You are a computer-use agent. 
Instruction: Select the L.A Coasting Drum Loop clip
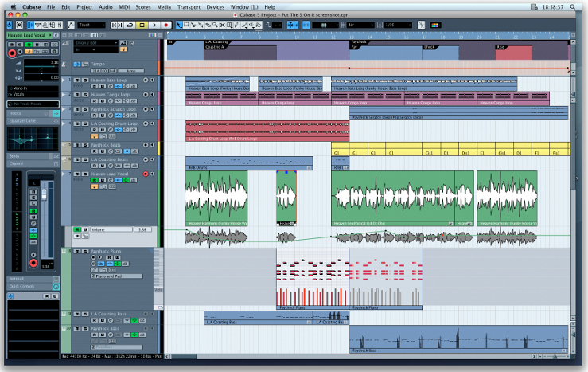pos(267,131)
